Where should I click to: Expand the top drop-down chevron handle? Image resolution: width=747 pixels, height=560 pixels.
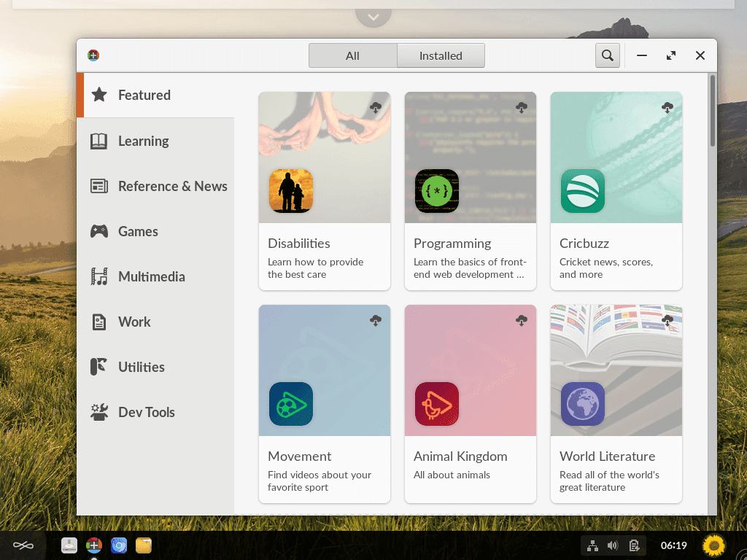click(x=373, y=17)
